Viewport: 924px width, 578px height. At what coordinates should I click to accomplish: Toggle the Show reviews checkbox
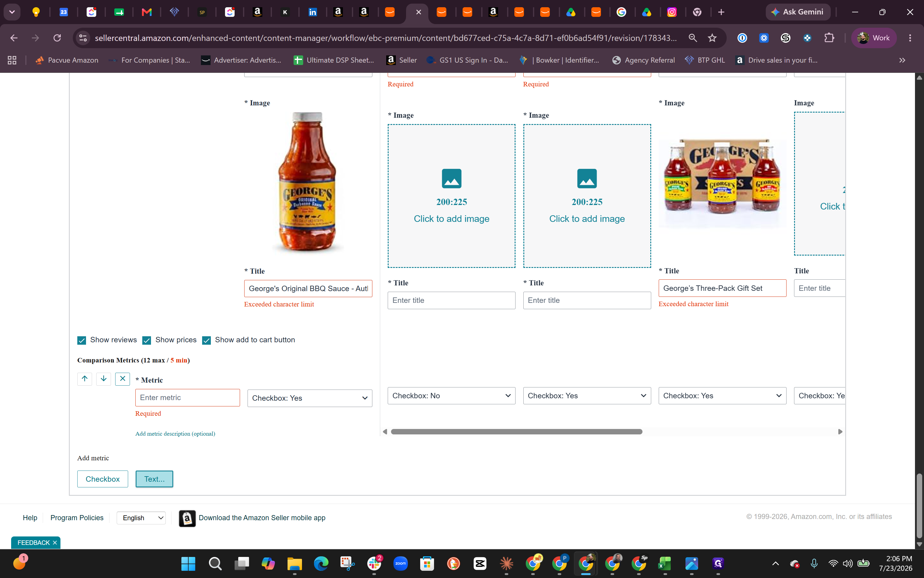82,340
